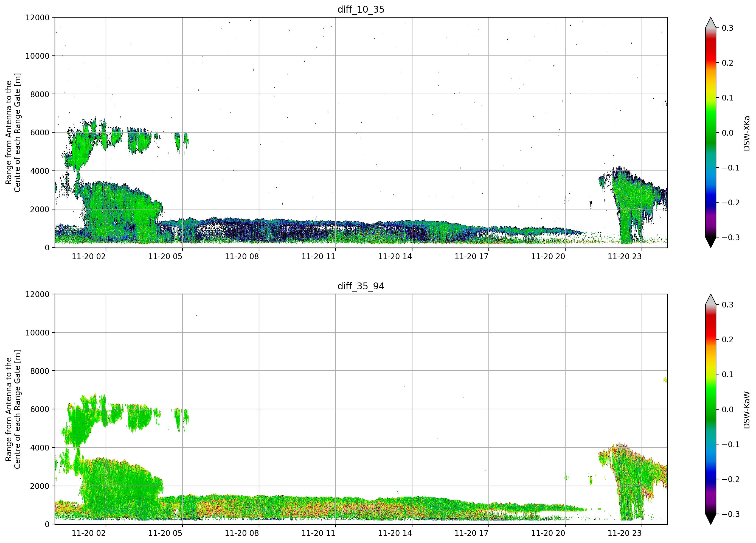Click '11-20 17' tick under the diff_35_94 plot
The image size is (756, 543).
point(472,533)
